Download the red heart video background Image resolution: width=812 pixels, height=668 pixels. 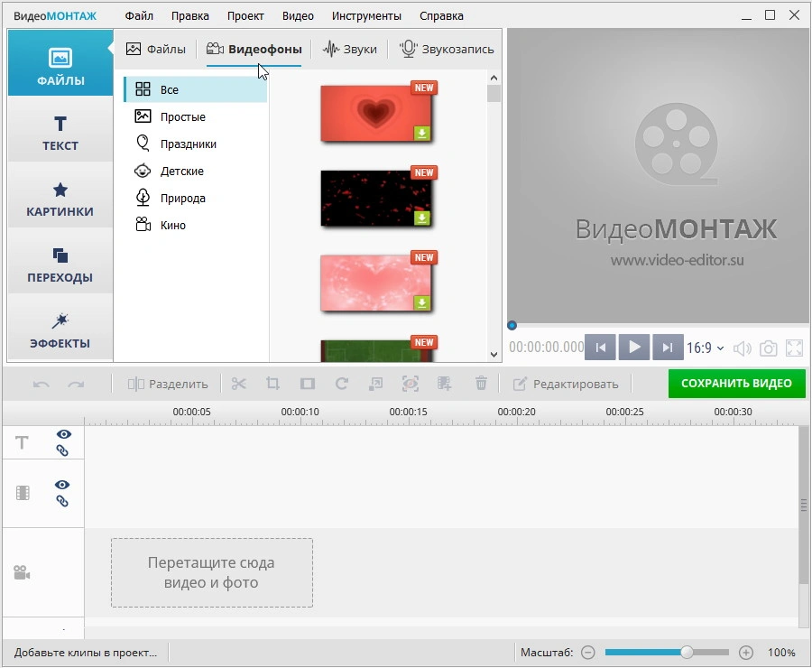(x=422, y=134)
